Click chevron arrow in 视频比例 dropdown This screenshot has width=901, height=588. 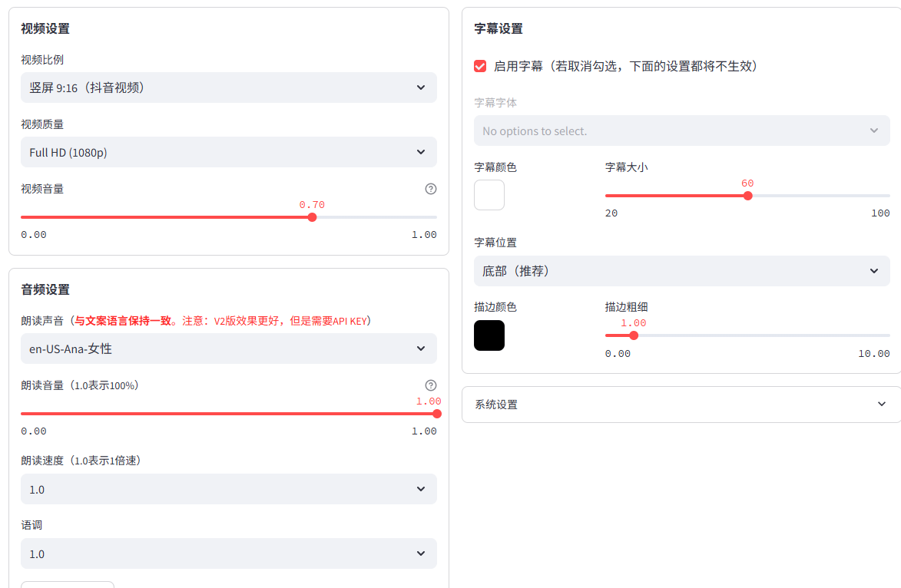421,88
